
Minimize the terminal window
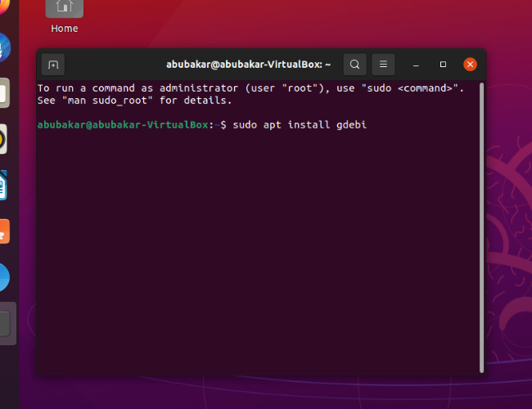416,65
